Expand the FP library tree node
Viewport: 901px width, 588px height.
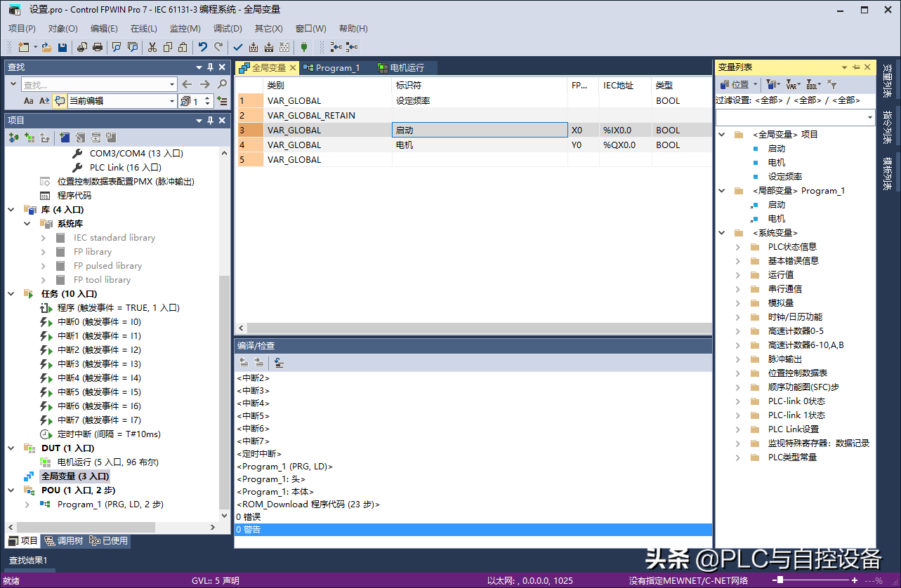[44, 252]
